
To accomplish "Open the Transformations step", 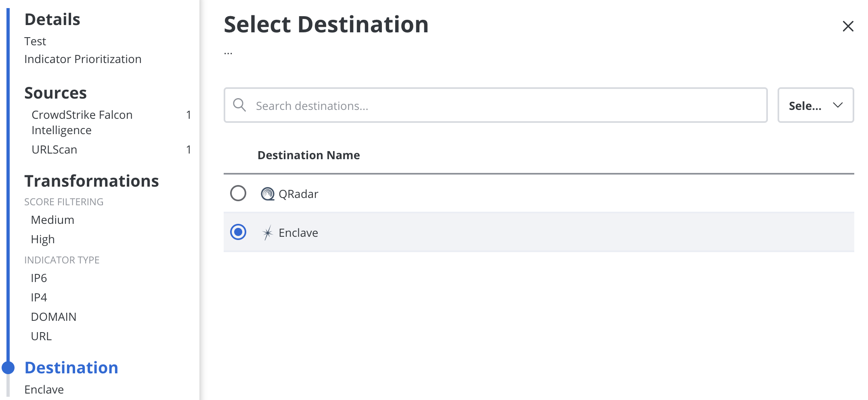I will coord(92,181).
